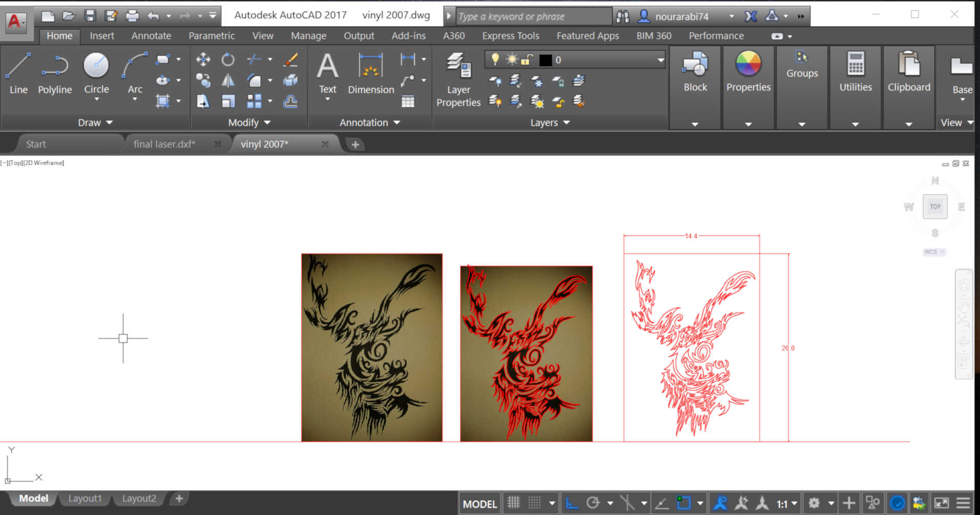
Task: Insert a Table from Annotation panel
Action: pos(408,101)
